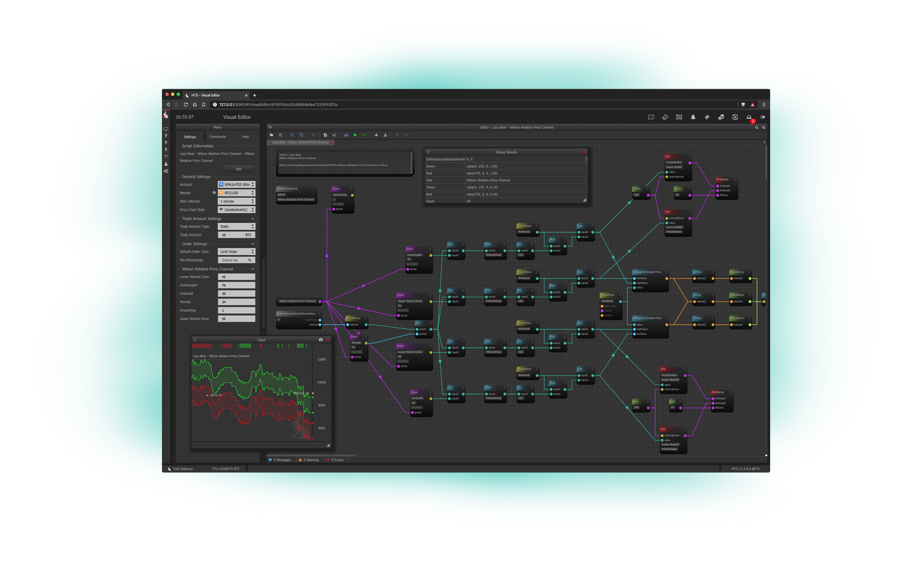Click the Edit button under Script Information

(239, 169)
